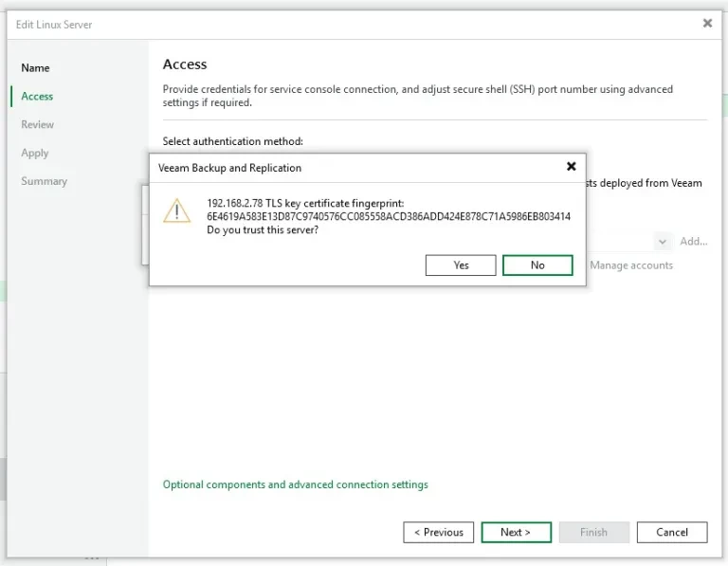728x566 pixels.
Task: Open the Review wizard step
Action: pyautogui.click(x=38, y=124)
